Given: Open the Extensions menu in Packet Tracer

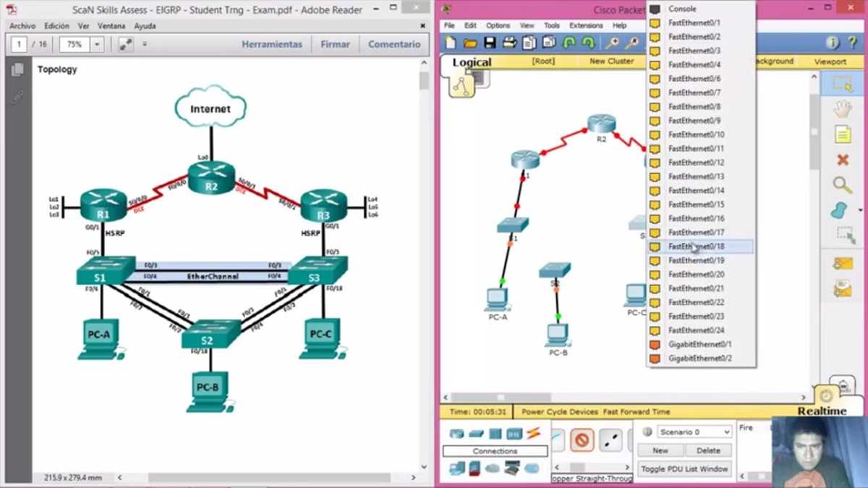Looking at the screenshot, I should click(x=586, y=25).
